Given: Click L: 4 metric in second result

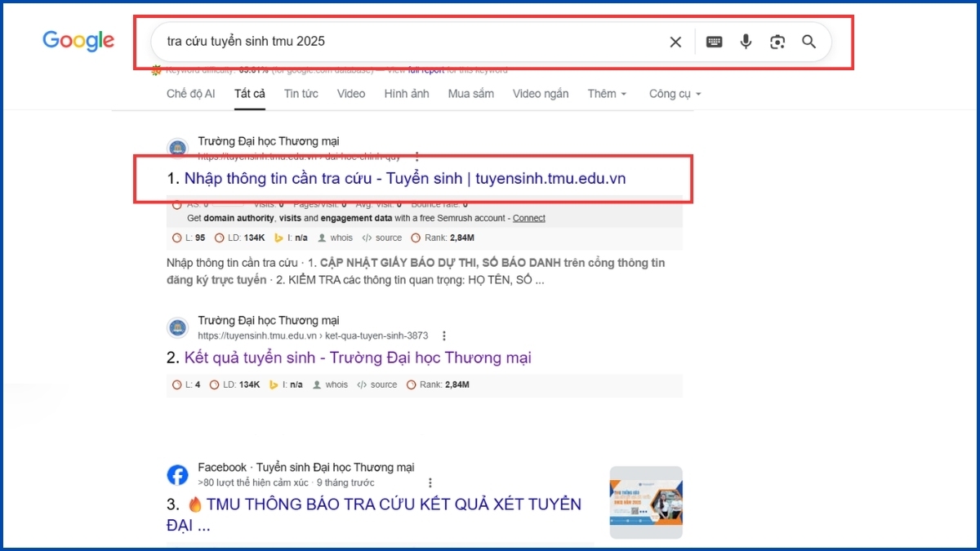Looking at the screenshot, I should pyautogui.click(x=186, y=384).
